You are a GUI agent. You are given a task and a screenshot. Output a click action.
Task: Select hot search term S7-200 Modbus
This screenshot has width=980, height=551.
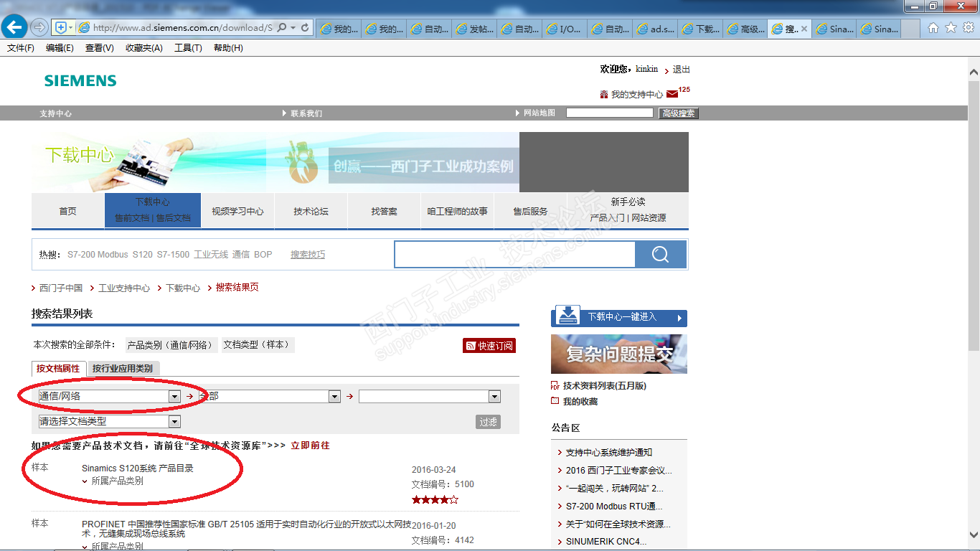(98, 255)
